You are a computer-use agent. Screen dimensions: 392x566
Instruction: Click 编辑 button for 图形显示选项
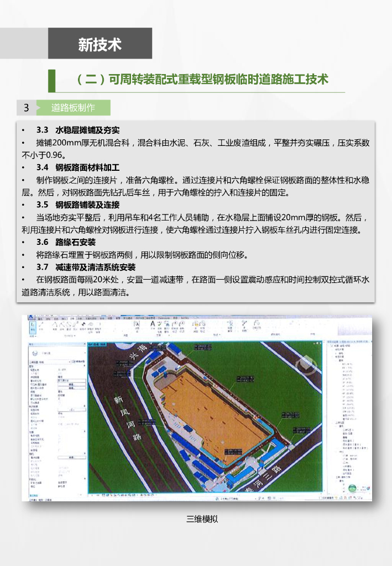[72, 387]
